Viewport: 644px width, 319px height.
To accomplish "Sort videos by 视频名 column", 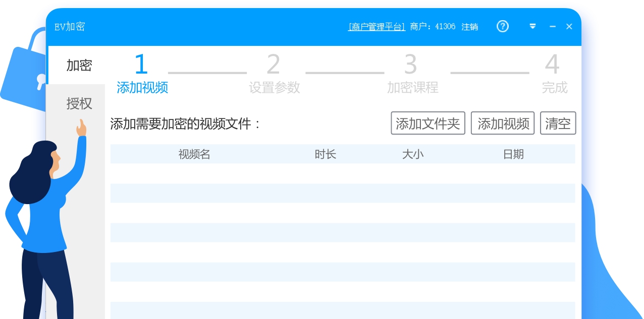I will tap(194, 154).
